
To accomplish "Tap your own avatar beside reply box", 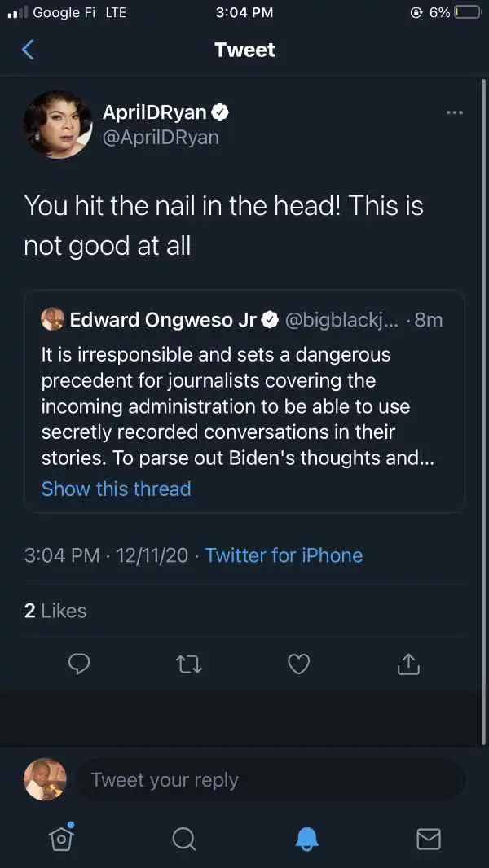I will [46, 779].
